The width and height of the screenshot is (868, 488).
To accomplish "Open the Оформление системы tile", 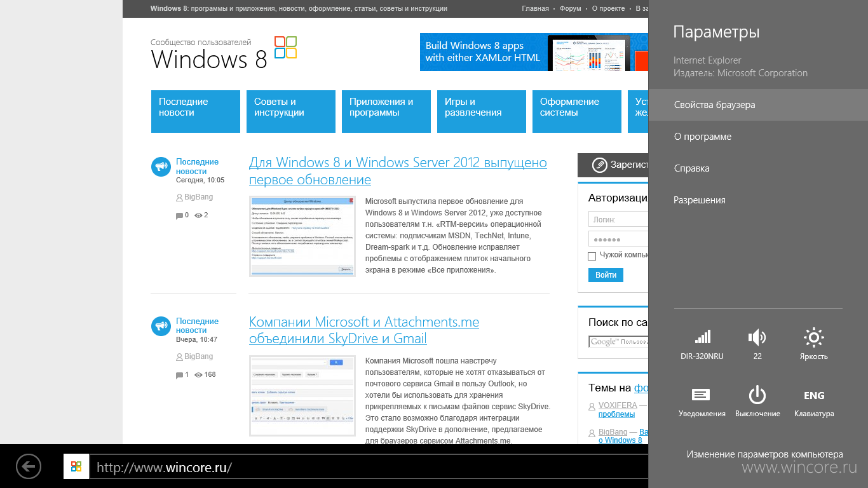I will (577, 111).
